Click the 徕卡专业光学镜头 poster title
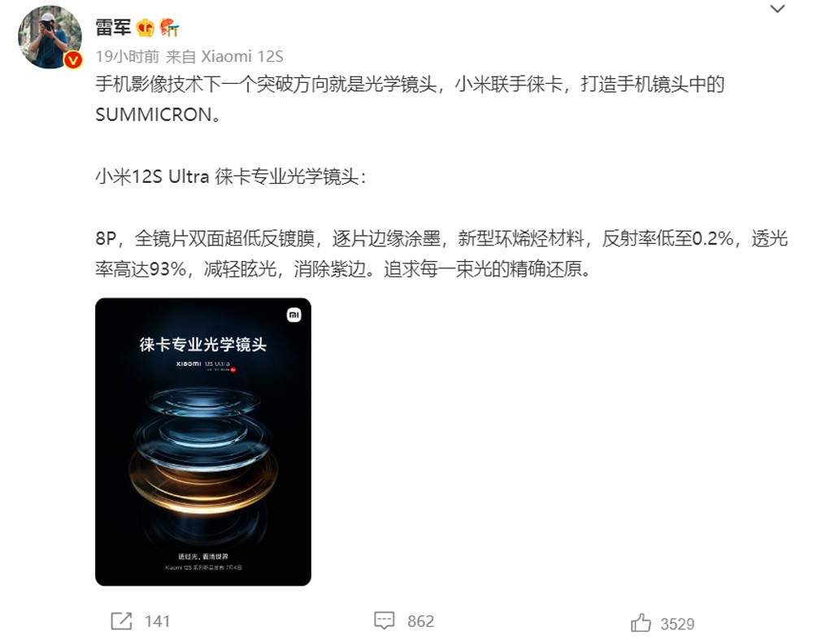This screenshot has height=644, width=813. pos(202,344)
